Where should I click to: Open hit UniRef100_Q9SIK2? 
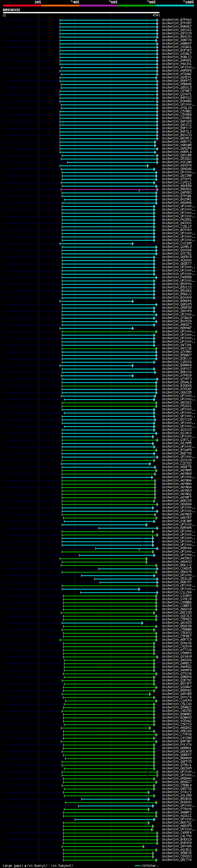tap(176, 30)
